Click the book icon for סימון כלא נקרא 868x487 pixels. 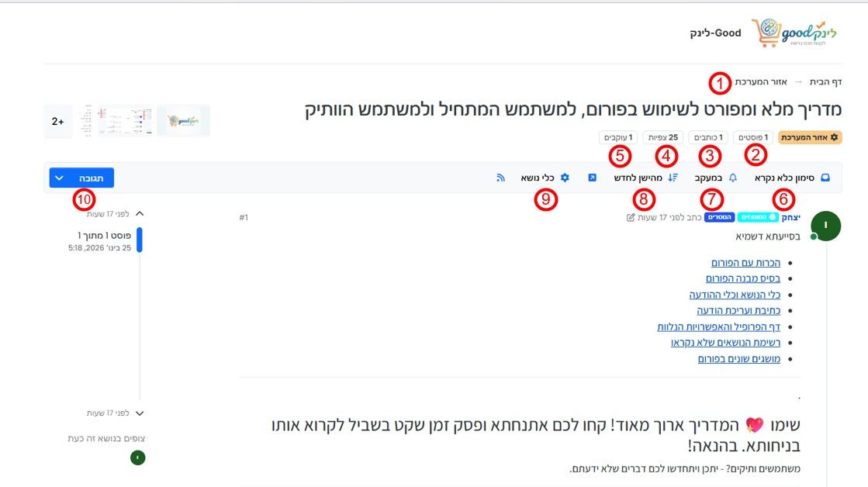click(x=825, y=178)
